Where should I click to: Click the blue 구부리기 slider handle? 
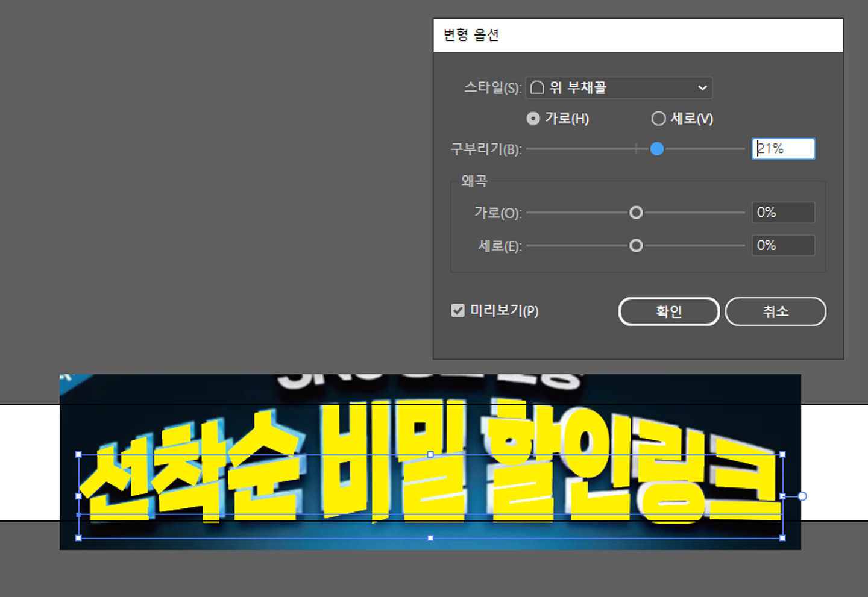pyautogui.click(x=657, y=149)
